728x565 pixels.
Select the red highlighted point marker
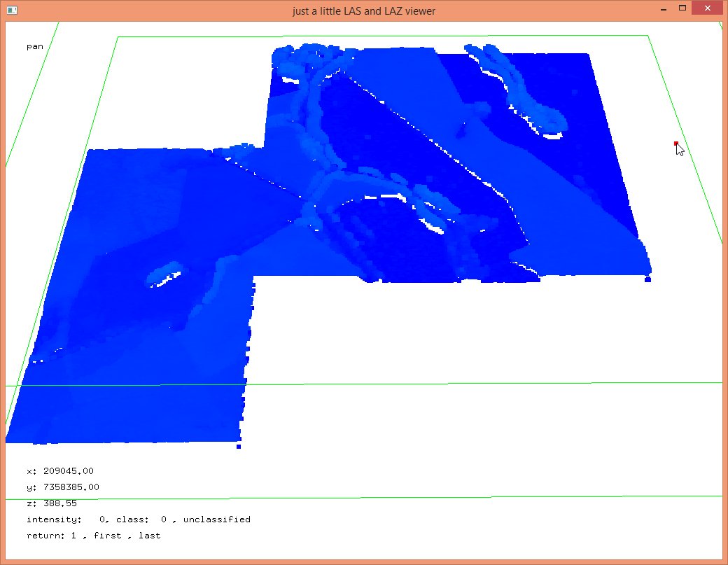[675, 144]
